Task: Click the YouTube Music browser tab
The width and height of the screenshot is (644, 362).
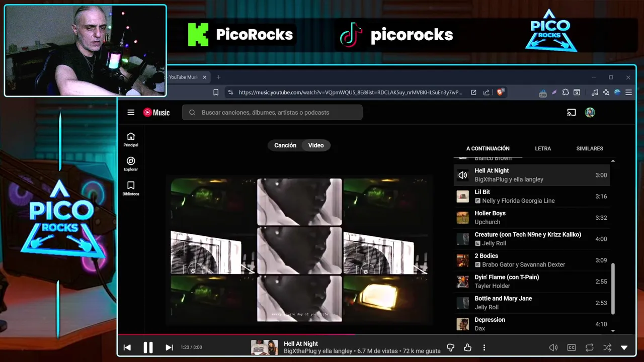Action: coord(183,77)
